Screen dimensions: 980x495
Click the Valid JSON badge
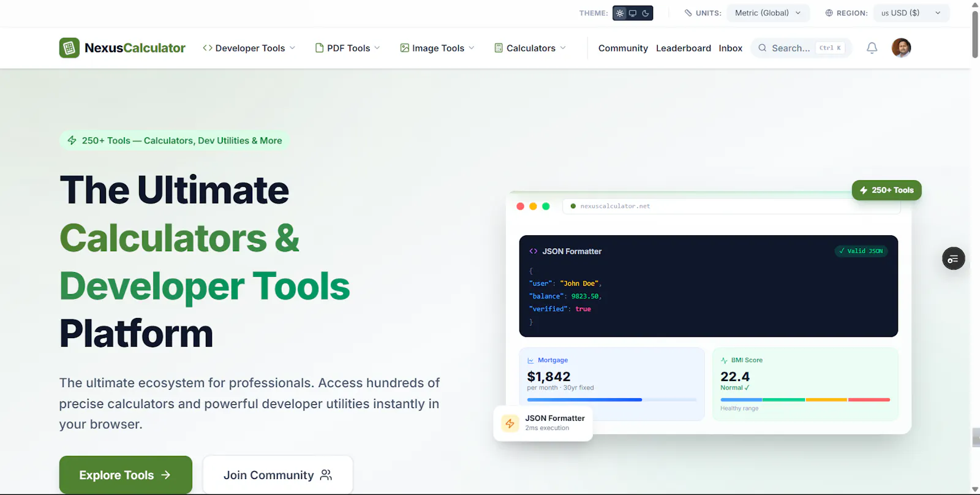point(861,251)
